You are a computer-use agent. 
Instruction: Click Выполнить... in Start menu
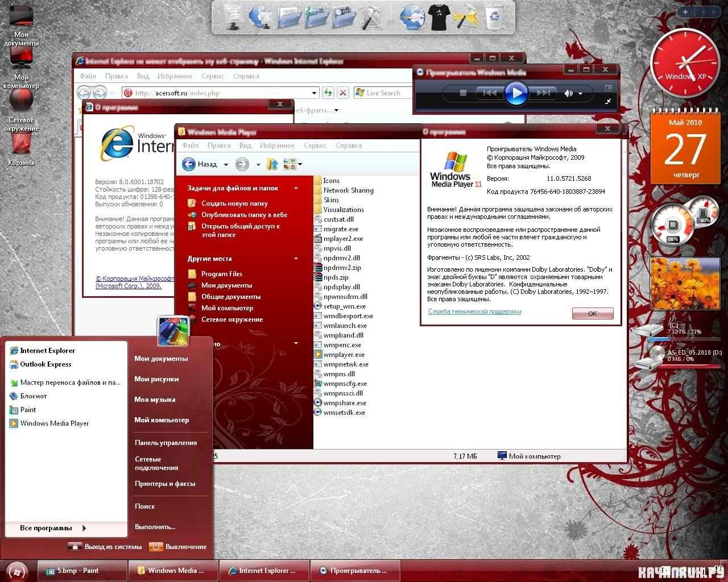155,527
